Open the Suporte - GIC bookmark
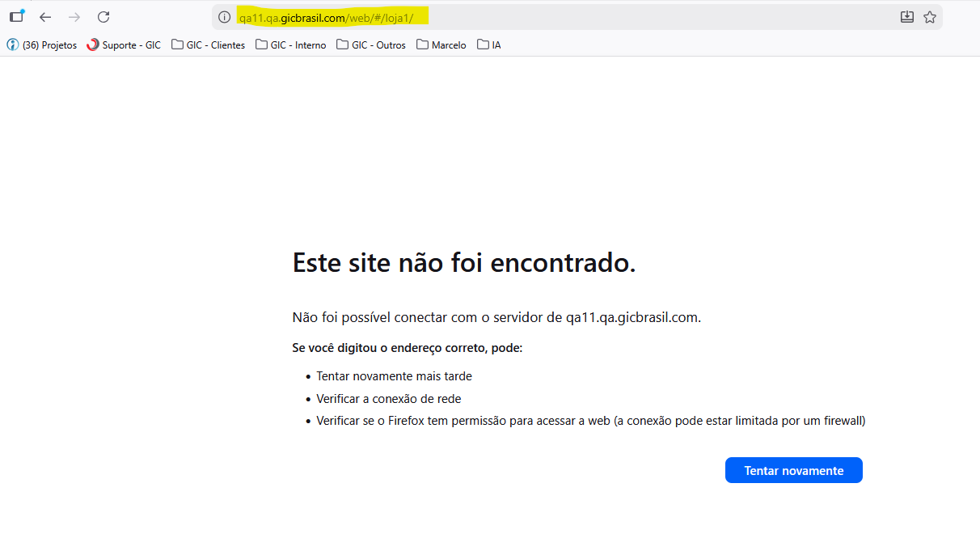The image size is (980, 547). 124,45
